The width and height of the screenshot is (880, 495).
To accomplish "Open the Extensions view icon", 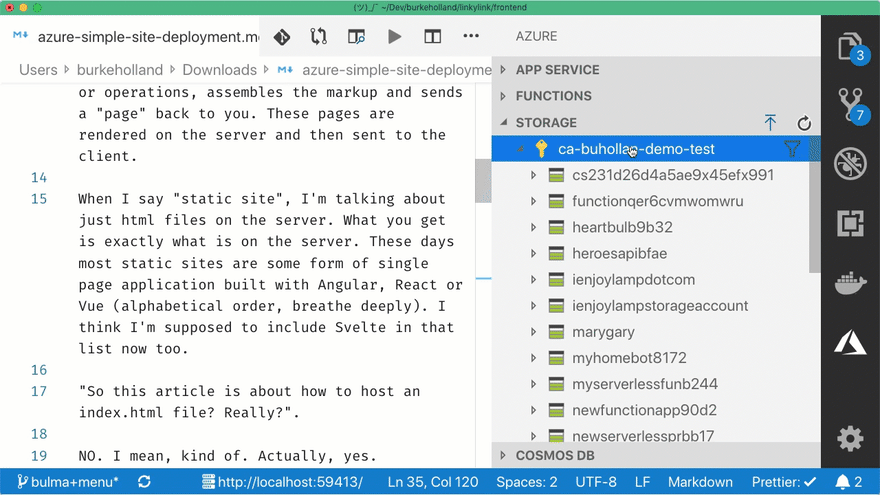I will coord(850,223).
